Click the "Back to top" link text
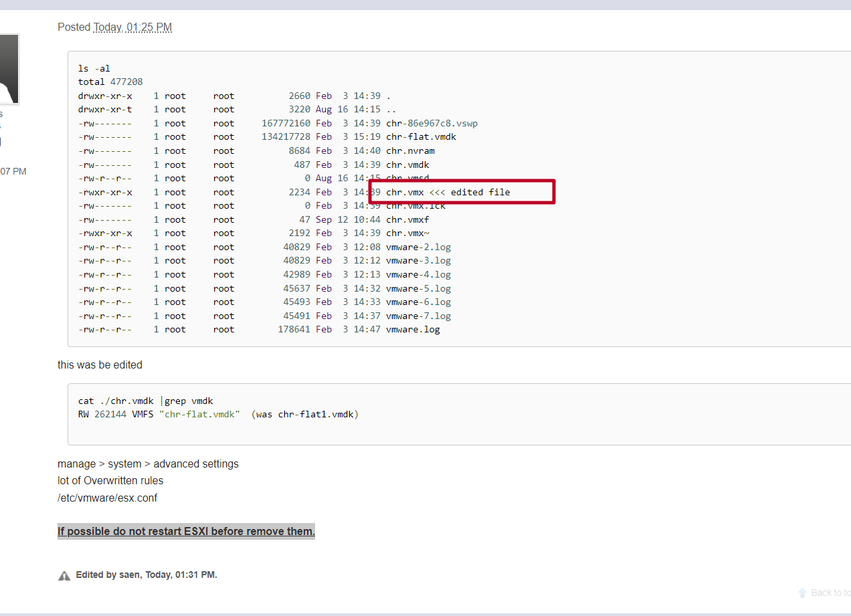Viewport: 851px width, 616px height. (830, 593)
